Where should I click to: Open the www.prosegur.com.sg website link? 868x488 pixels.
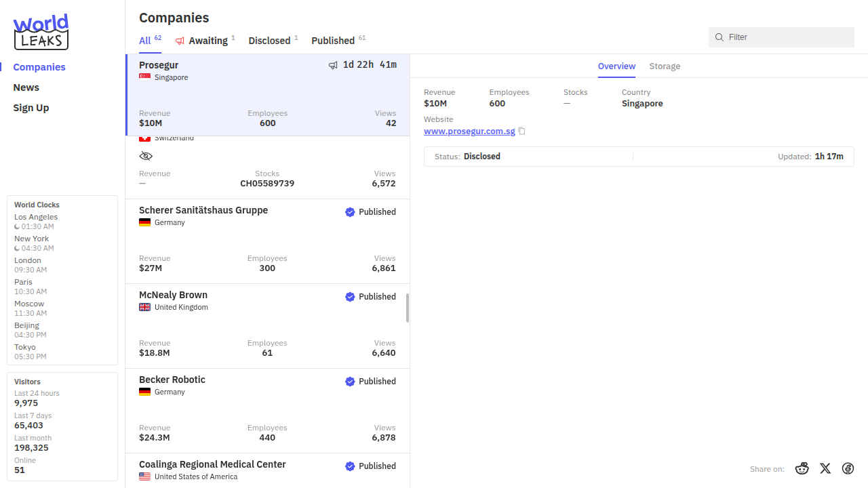click(x=469, y=131)
